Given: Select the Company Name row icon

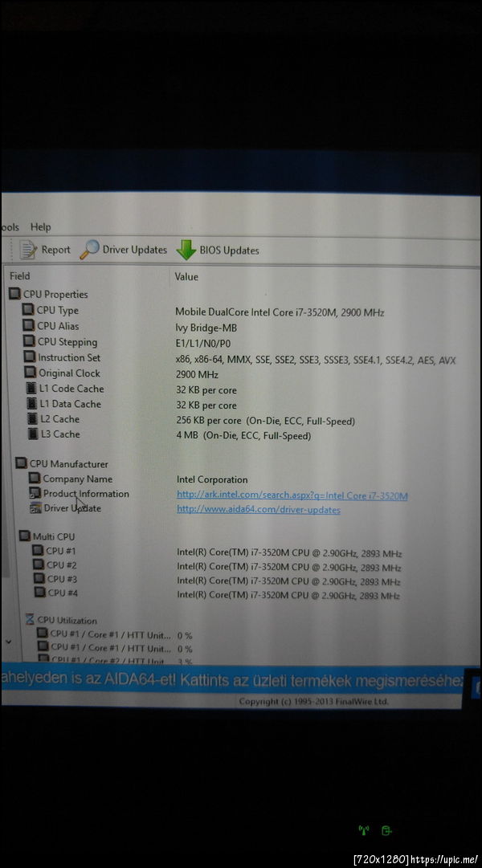Looking at the screenshot, I should click(35, 478).
